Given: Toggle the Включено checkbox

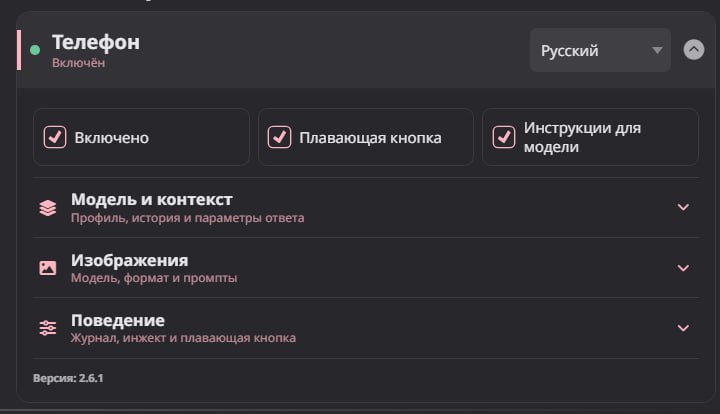Looking at the screenshot, I should point(55,137).
